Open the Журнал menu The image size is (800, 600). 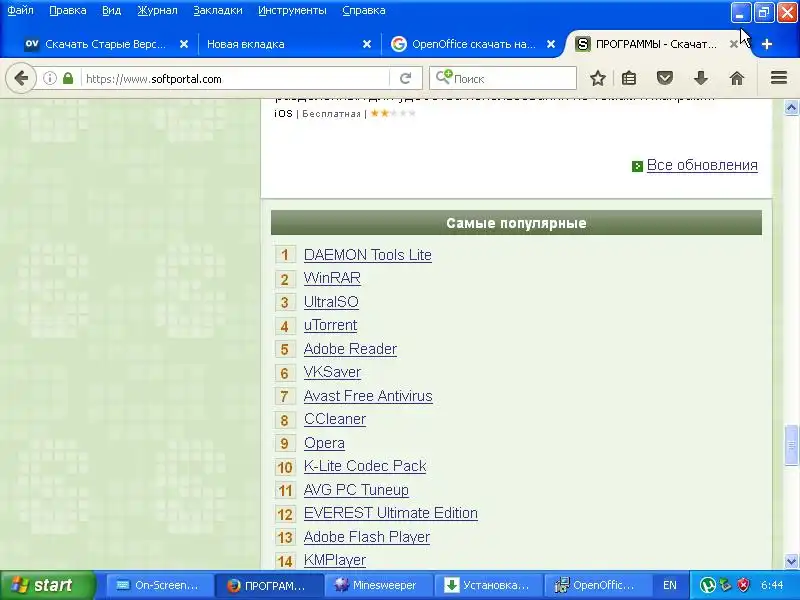(x=157, y=10)
